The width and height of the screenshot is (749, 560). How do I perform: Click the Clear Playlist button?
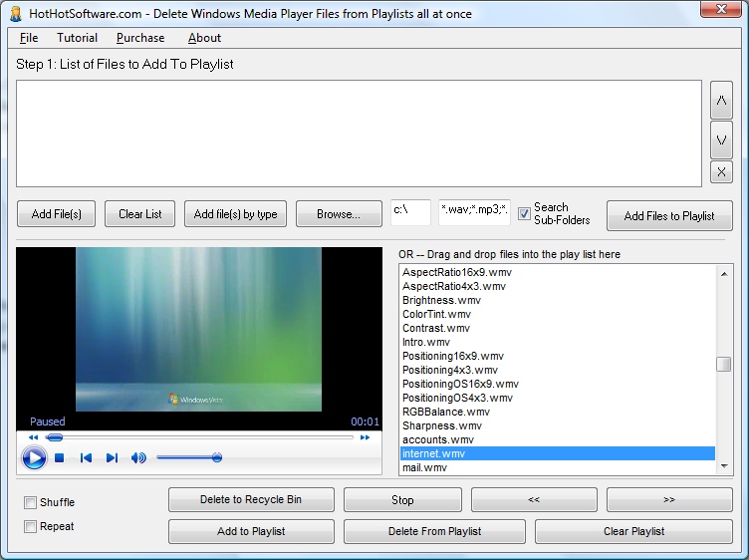point(633,531)
